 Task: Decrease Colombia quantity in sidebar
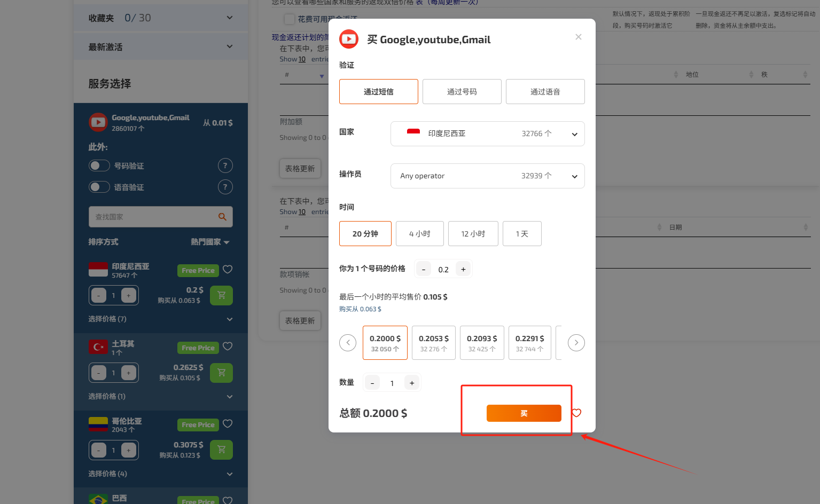[x=99, y=450]
